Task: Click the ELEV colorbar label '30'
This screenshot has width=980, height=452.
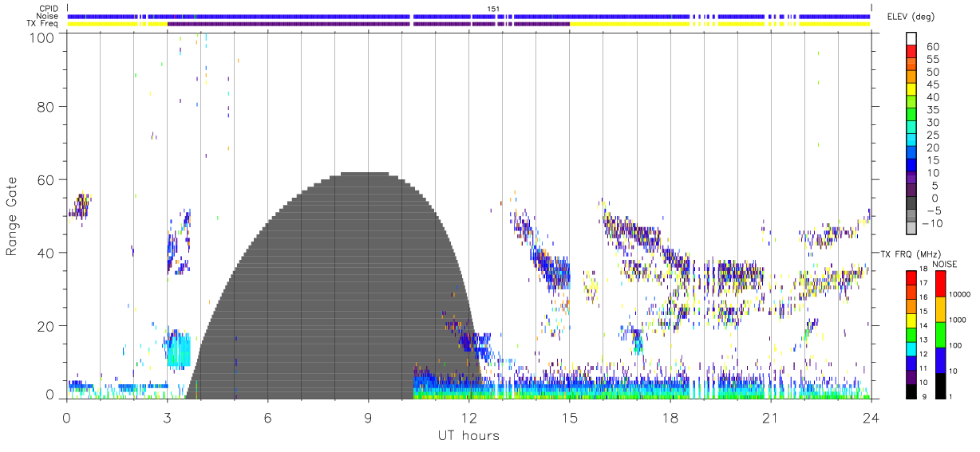Action: tap(932, 123)
